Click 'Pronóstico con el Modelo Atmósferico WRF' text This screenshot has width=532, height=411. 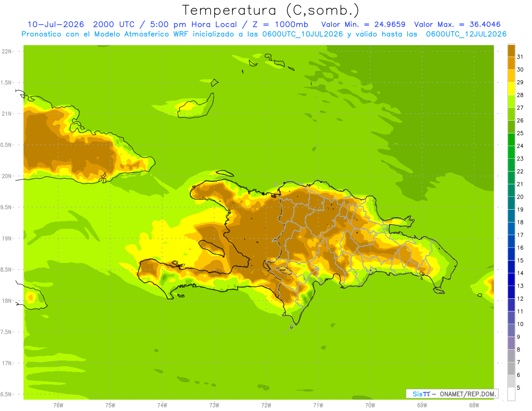(x=106, y=34)
